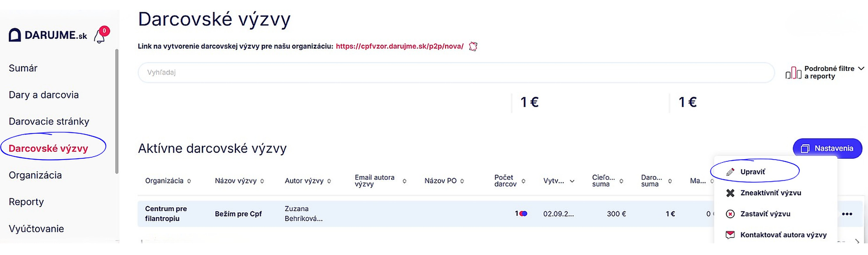Open Reporty section
The width and height of the screenshot is (868, 255).
[26, 202]
